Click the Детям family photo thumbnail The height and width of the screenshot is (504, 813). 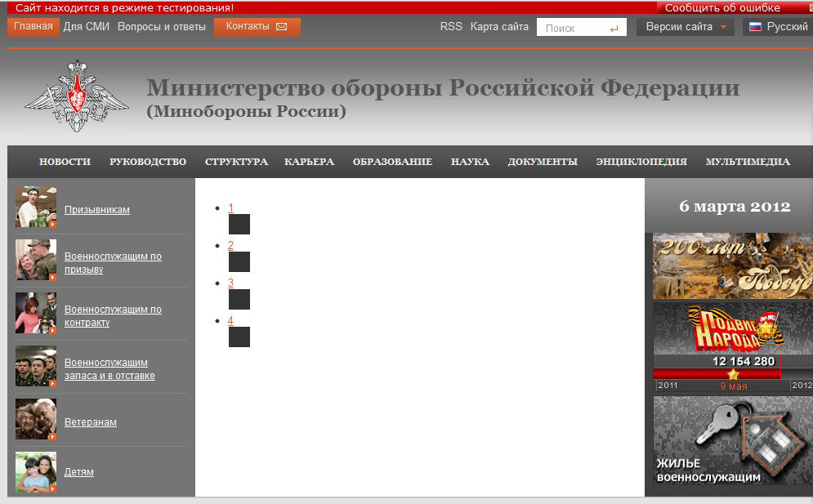(36, 472)
